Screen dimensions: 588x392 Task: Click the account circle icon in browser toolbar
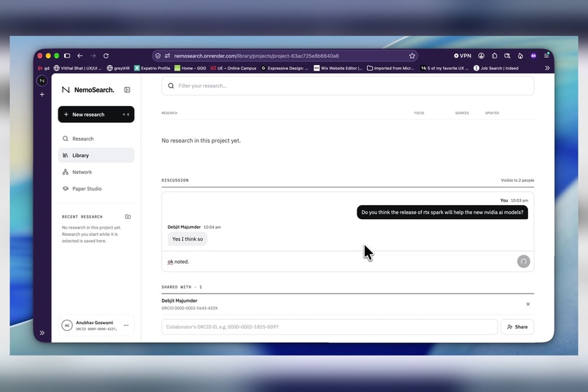tap(481, 55)
